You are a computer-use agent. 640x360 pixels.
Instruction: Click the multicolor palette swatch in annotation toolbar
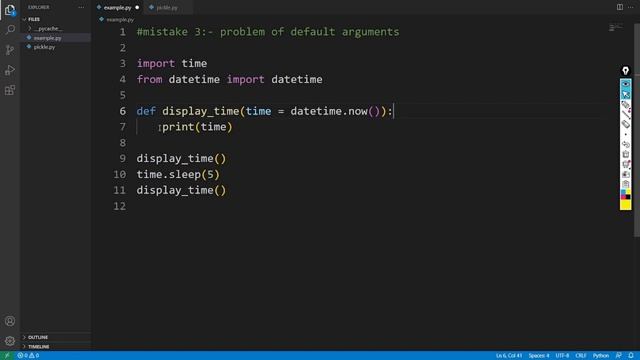[625, 194]
